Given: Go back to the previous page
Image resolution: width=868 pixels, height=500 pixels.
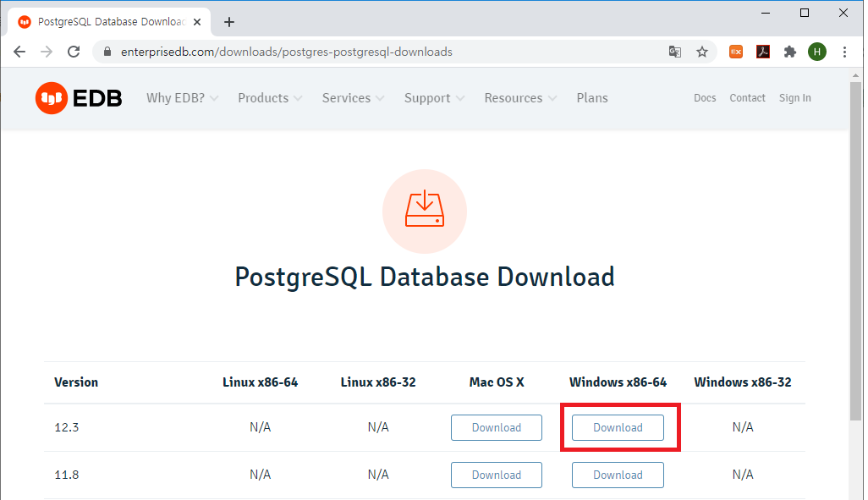Looking at the screenshot, I should point(19,52).
